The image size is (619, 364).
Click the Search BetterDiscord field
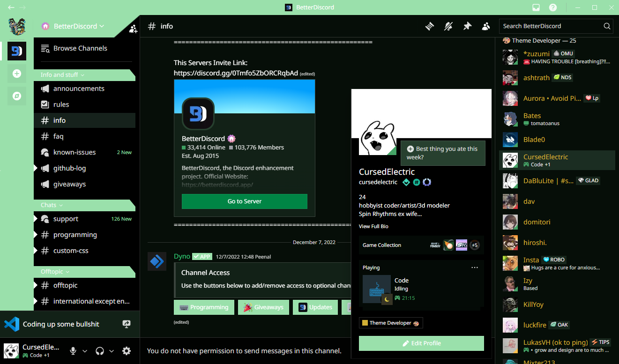click(556, 26)
